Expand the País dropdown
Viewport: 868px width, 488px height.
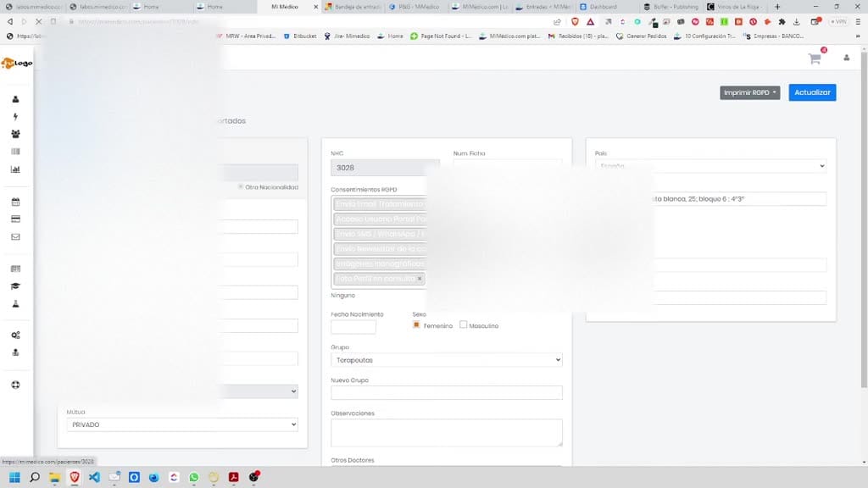(x=711, y=166)
